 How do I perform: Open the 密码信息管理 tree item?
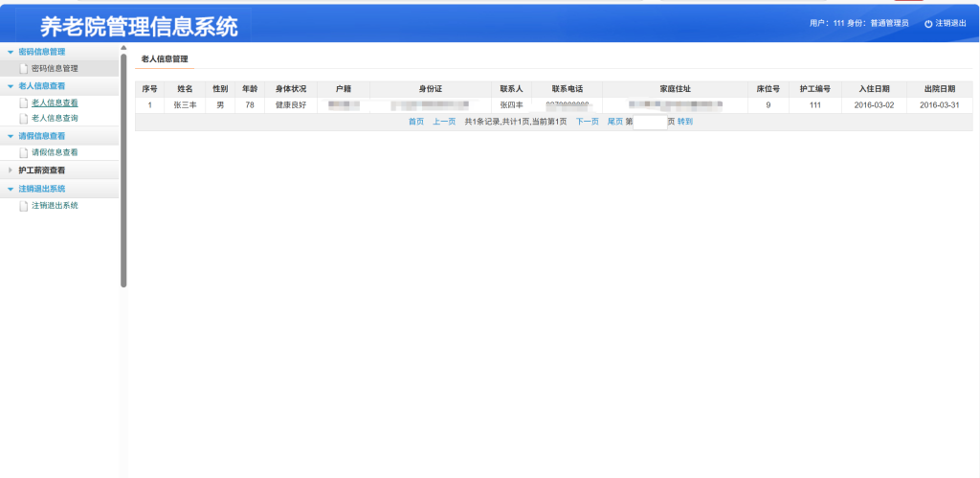tap(55, 69)
